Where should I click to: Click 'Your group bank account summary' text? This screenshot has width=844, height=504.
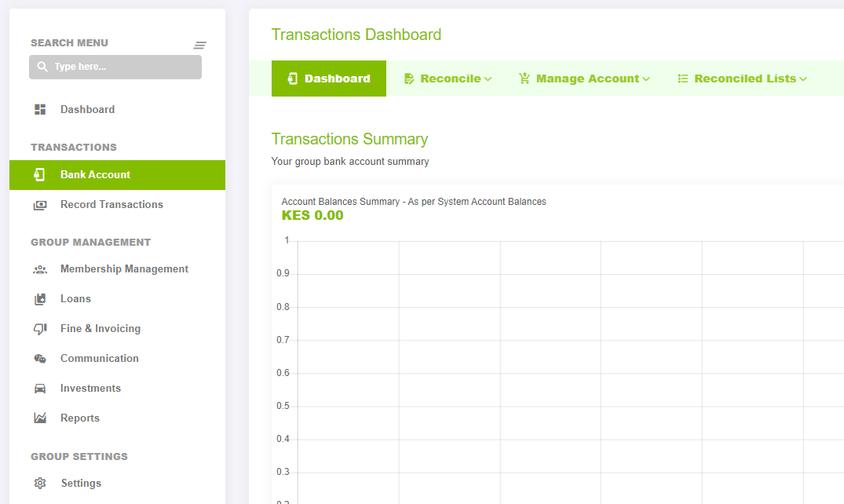point(350,162)
